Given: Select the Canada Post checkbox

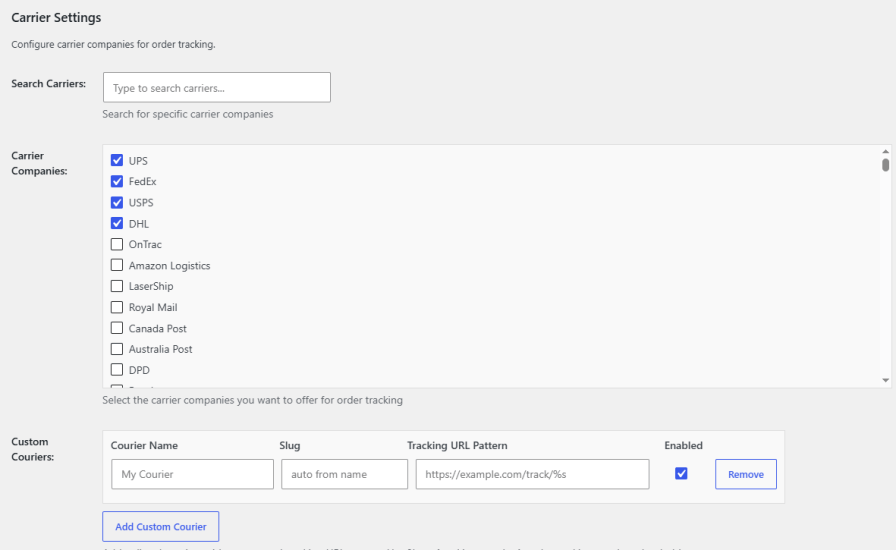Looking at the screenshot, I should click(x=117, y=328).
